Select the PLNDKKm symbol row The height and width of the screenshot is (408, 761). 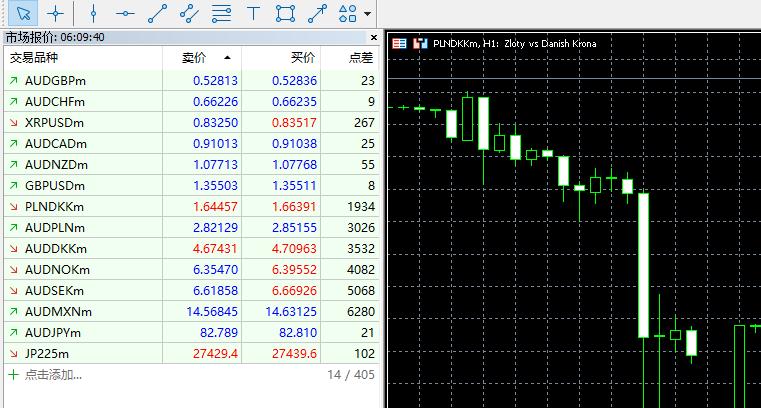(x=192, y=207)
